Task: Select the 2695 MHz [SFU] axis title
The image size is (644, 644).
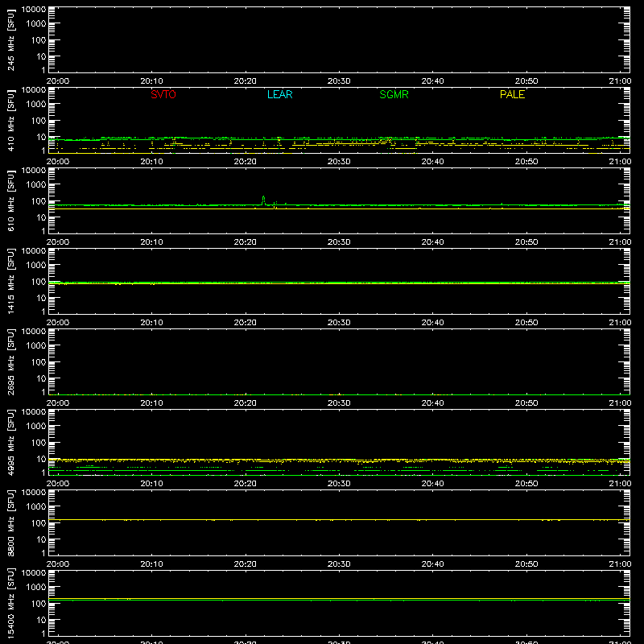Action: click(x=11, y=361)
